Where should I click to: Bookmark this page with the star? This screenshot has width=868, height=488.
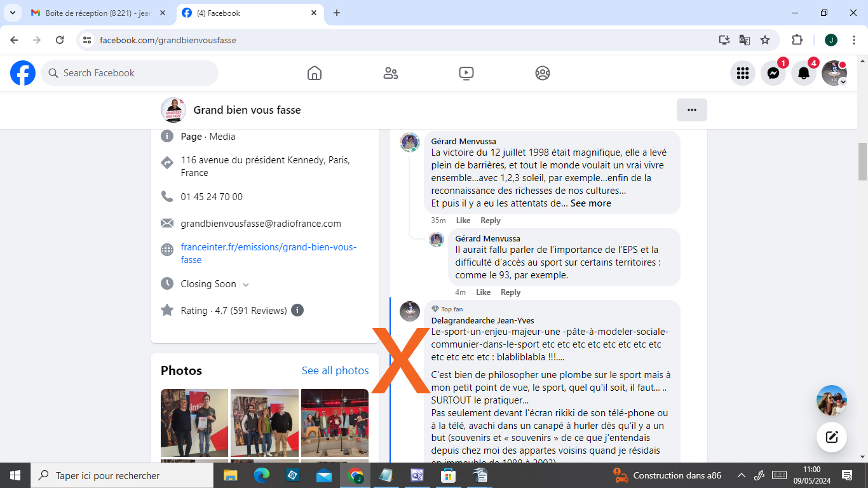point(765,40)
